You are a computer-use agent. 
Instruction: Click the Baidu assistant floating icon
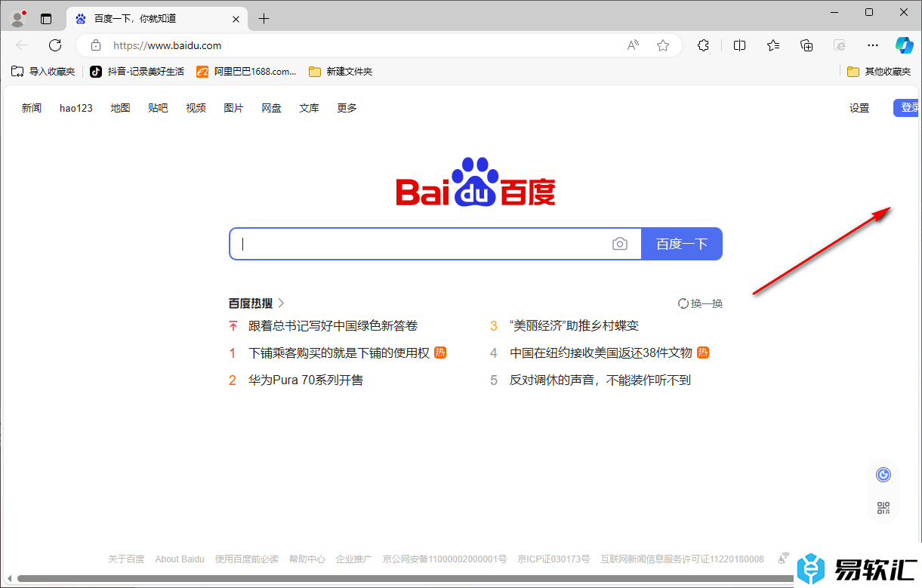883,475
